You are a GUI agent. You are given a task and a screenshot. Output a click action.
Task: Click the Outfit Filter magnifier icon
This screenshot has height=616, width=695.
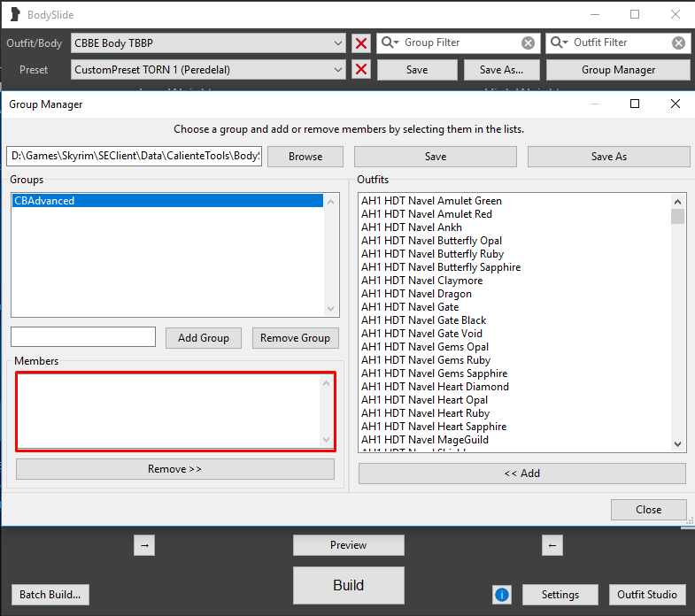559,42
